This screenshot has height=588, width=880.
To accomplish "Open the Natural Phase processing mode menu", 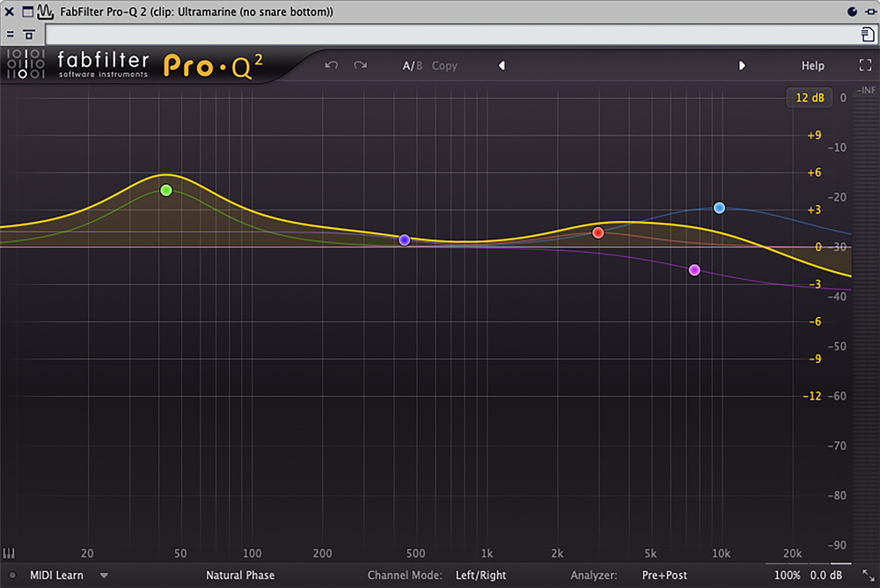I will pyautogui.click(x=240, y=576).
